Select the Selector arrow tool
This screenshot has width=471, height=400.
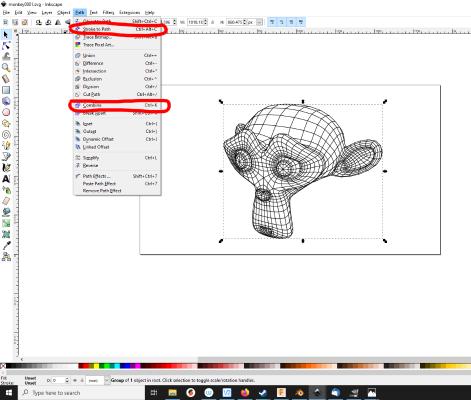coord(6,34)
